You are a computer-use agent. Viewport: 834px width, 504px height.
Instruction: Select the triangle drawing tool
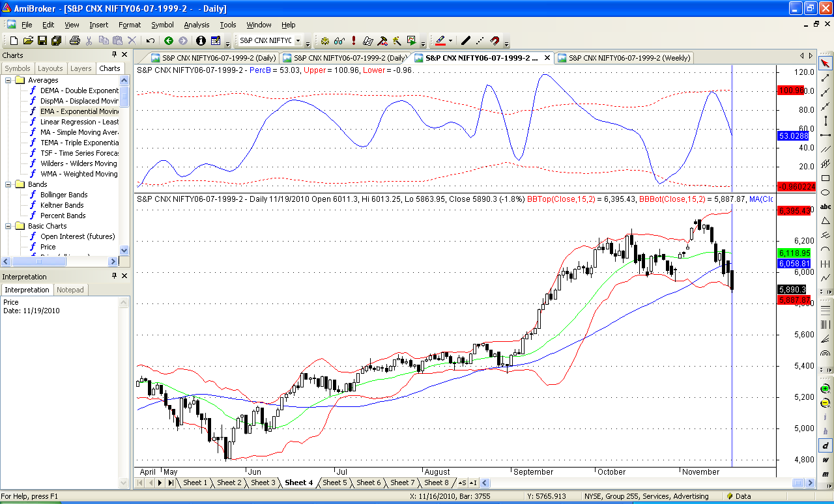click(826, 221)
